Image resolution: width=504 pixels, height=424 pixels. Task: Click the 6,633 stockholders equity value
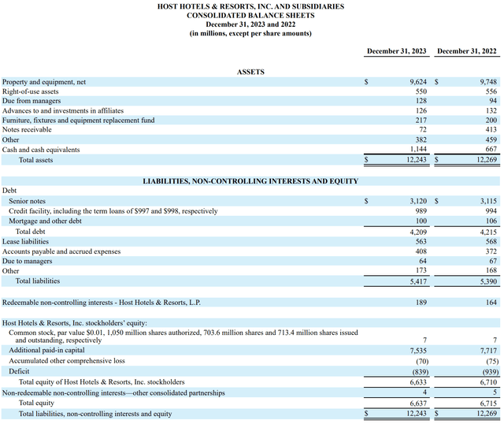418,382
